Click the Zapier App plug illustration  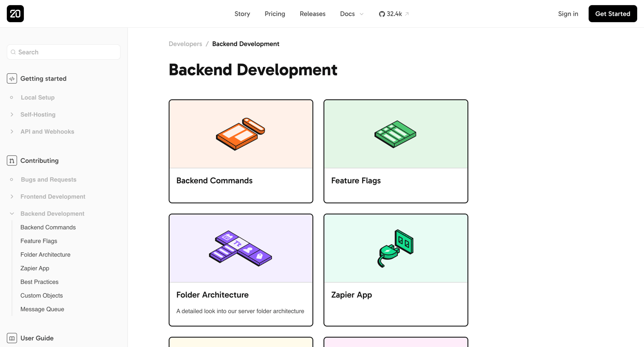(x=395, y=248)
